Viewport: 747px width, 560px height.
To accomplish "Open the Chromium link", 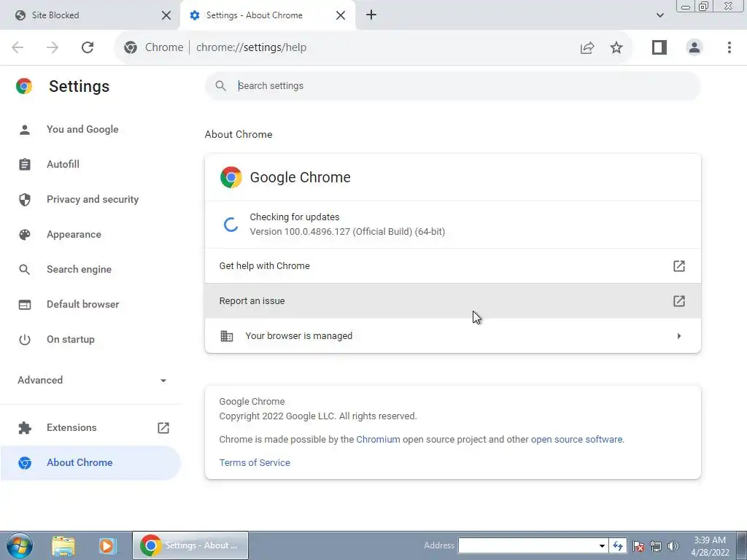I will [379, 439].
